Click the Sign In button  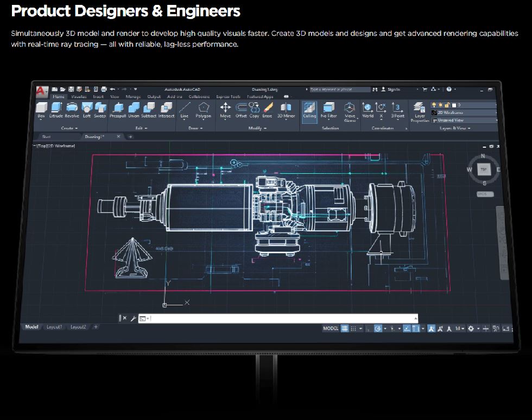coord(390,89)
